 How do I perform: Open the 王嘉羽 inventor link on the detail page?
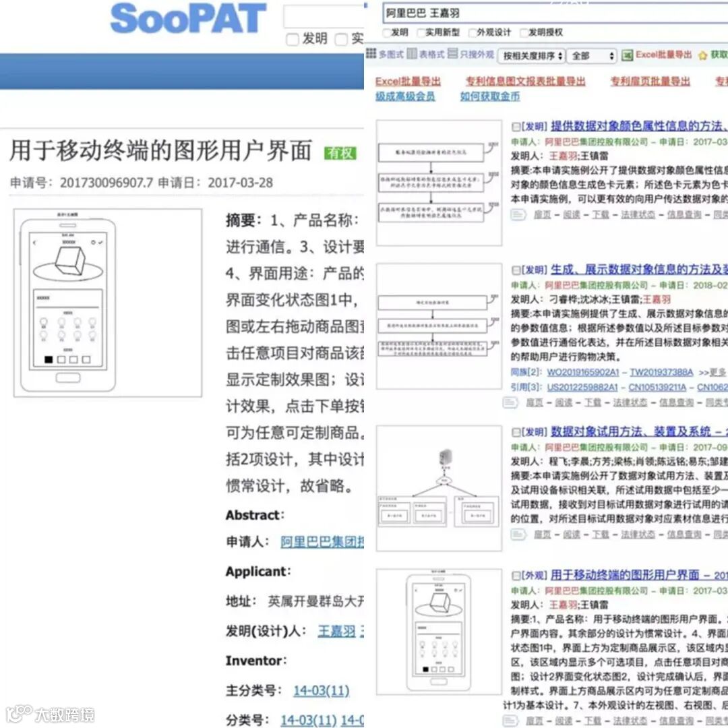[x=336, y=631]
